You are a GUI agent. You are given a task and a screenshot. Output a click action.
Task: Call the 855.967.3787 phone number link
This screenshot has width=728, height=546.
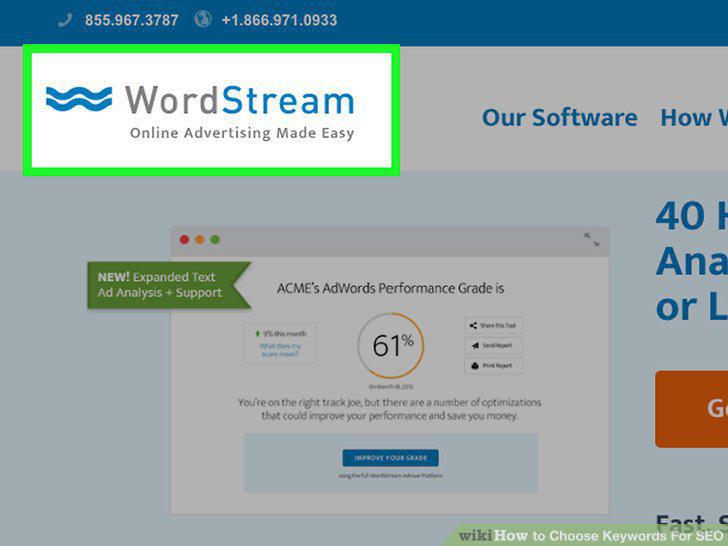[132, 20]
